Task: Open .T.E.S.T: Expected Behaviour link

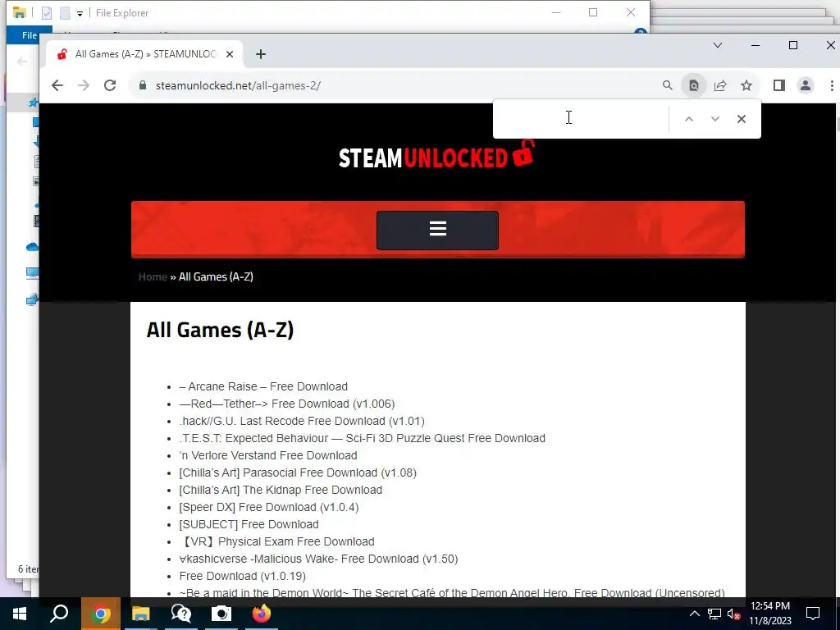Action: click(362, 438)
